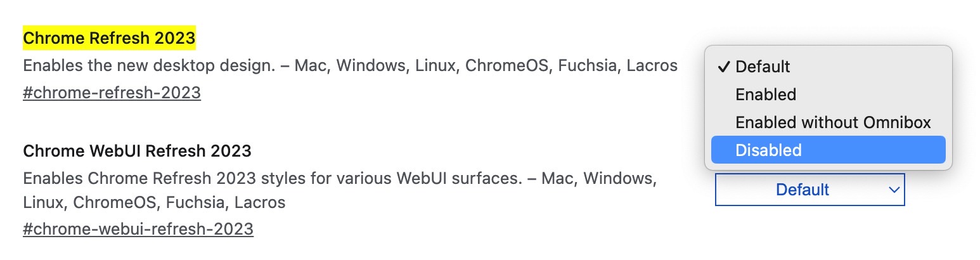Click the highlighted Chrome Refresh 2023 heading
This screenshot has width=980, height=260.
pyautogui.click(x=109, y=38)
